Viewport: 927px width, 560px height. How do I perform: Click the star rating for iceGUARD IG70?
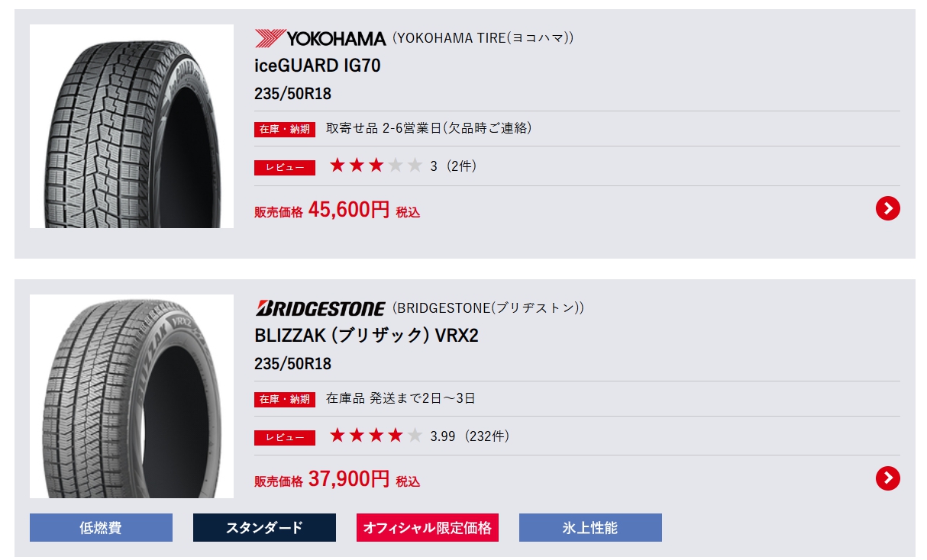[375, 166]
